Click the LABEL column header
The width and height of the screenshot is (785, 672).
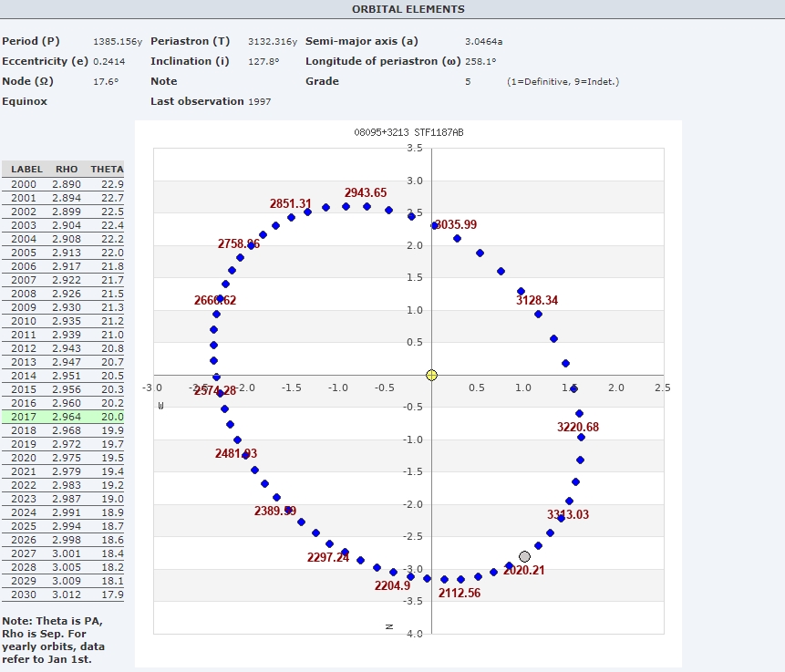pyautogui.click(x=26, y=170)
